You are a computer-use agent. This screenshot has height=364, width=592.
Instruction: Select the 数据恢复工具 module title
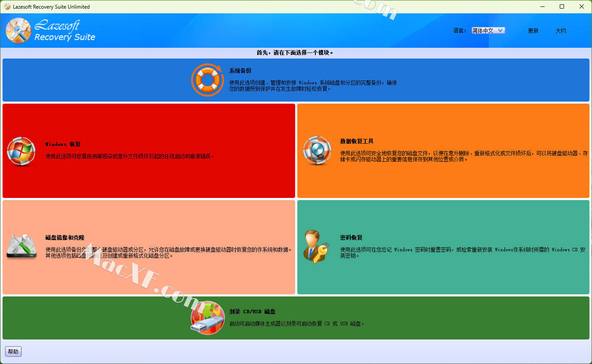(x=357, y=141)
